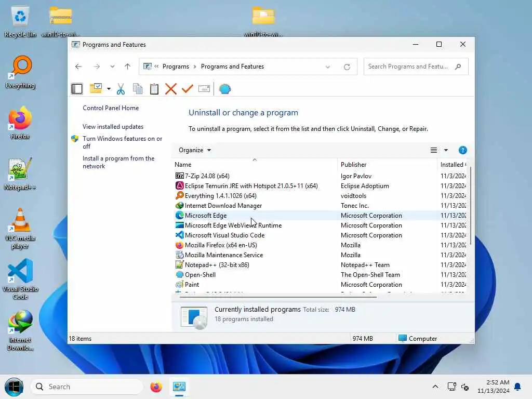Screen dimensions: 532x399
Task: Select Mozilla Maintenance Service row
Action: click(319, 255)
